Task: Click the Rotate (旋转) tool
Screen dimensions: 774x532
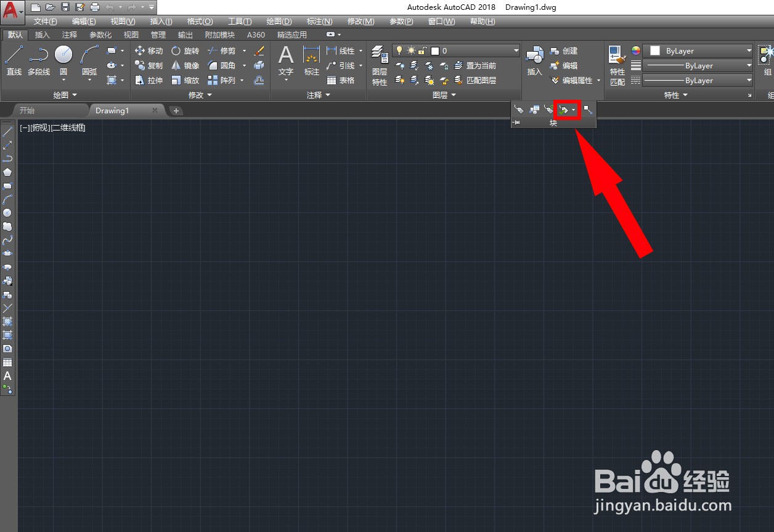Action: pos(185,51)
